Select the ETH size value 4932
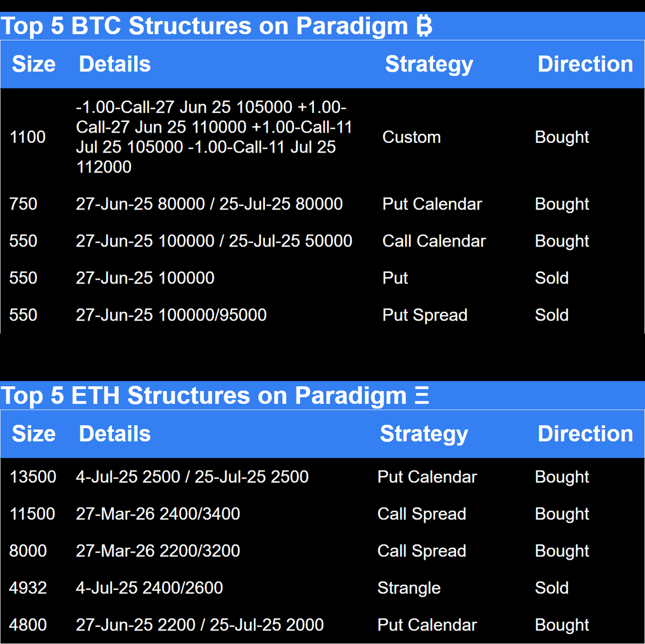 click(x=28, y=588)
